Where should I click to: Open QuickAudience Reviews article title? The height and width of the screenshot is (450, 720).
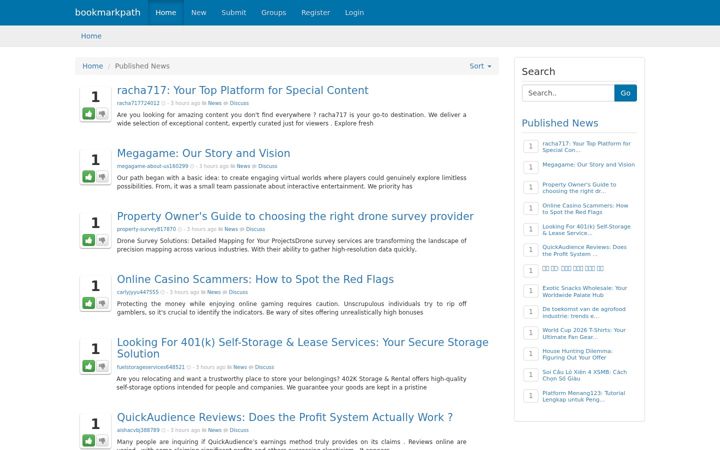tap(285, 417)
